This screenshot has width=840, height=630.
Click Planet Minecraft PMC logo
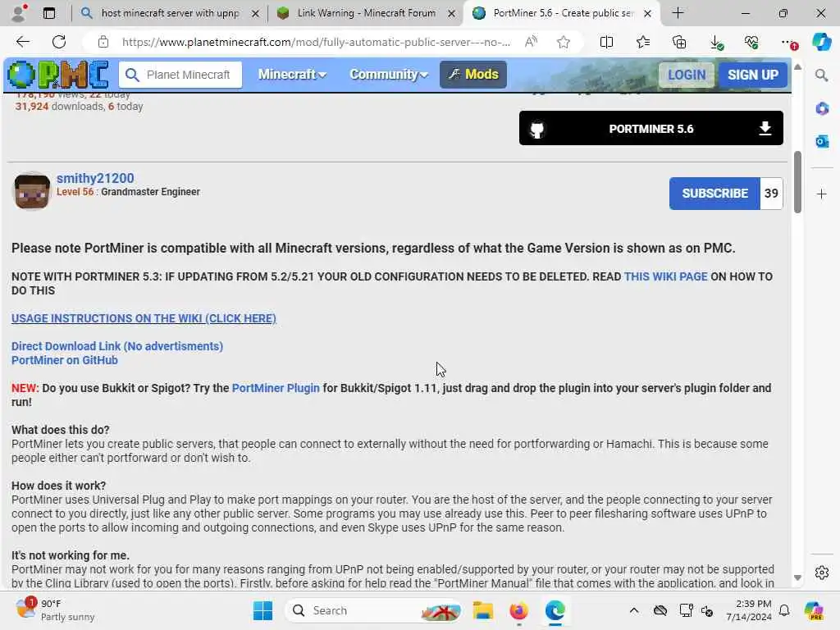(x=58, y=75)
